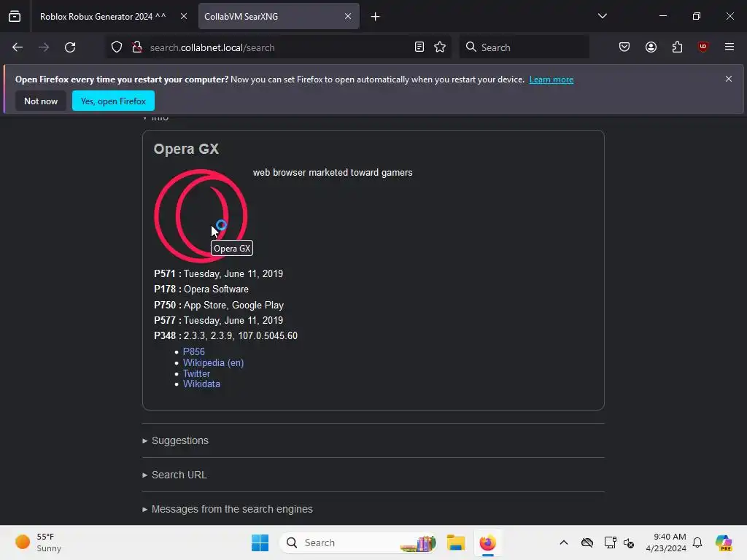Click the Opera GX infobox heading
747x560 pixels.
(x=186, y=149)
